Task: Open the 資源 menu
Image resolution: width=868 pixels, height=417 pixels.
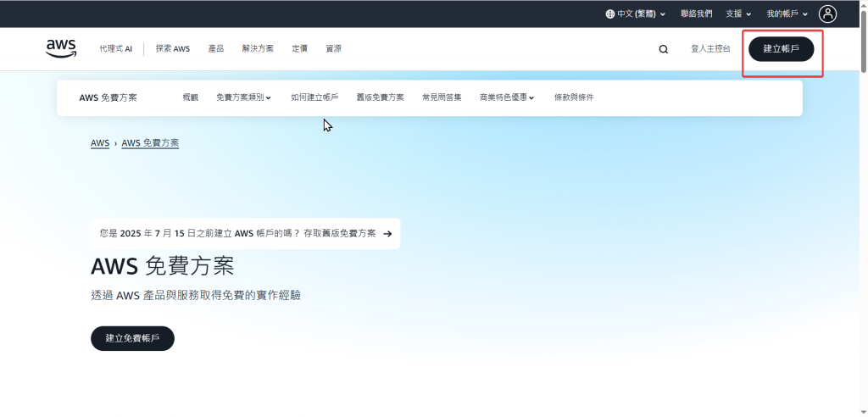Action: click(334, 48)
